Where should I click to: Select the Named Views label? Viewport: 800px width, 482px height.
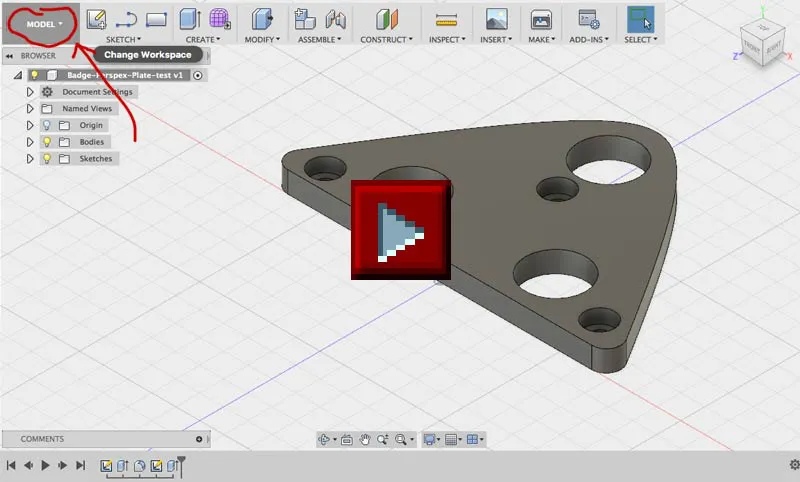pyautogui.click(x=87, y=109)
